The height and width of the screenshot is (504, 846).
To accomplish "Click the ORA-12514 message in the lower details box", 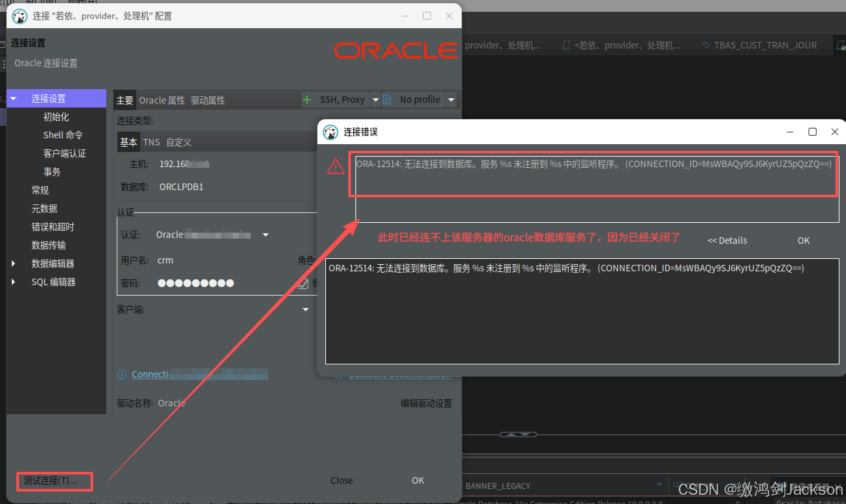I will [x=566, y=268].
